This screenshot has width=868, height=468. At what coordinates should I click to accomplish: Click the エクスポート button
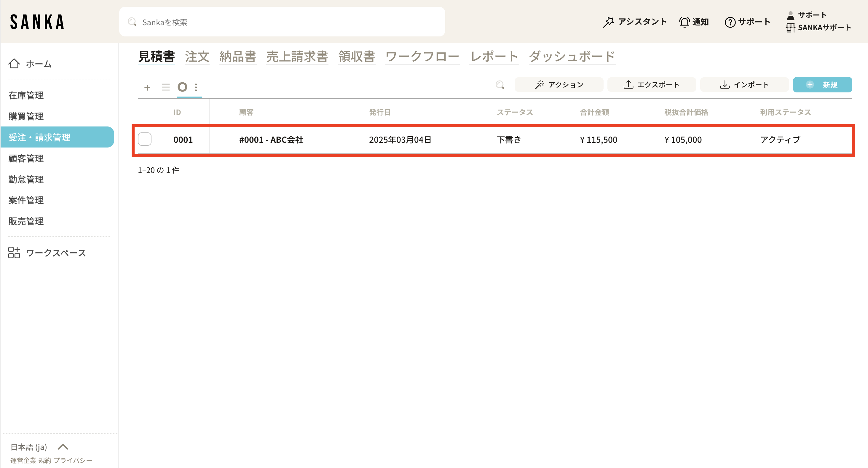pyautogui.click(x=651, y=85)
